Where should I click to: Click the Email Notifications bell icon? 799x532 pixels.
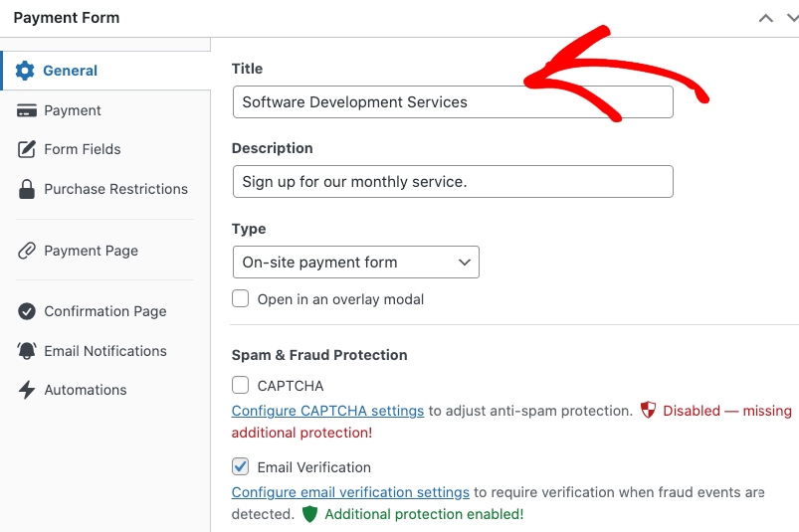tap(27, 351)
